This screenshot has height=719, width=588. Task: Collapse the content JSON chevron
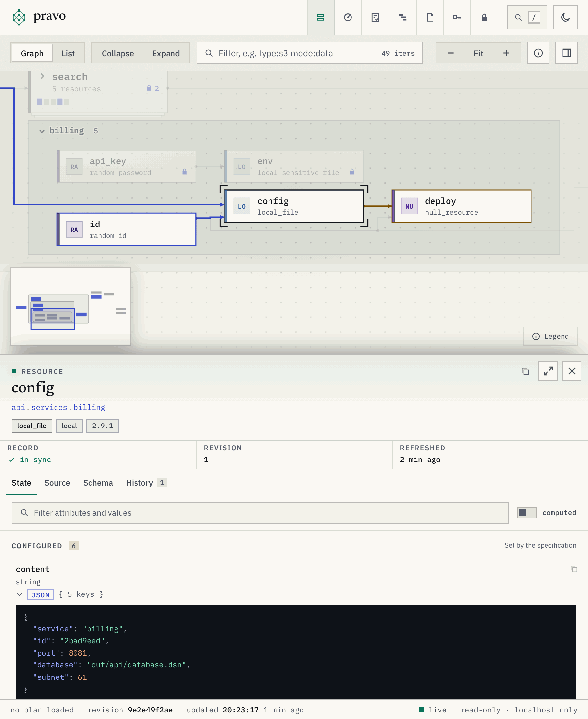click(20, 595)
